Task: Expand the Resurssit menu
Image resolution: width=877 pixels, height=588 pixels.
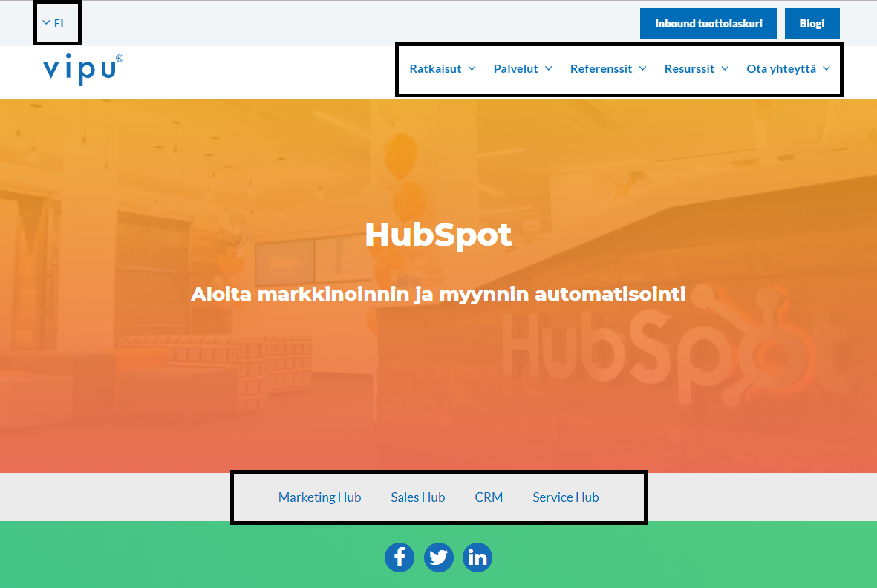Action: [697, 69]
